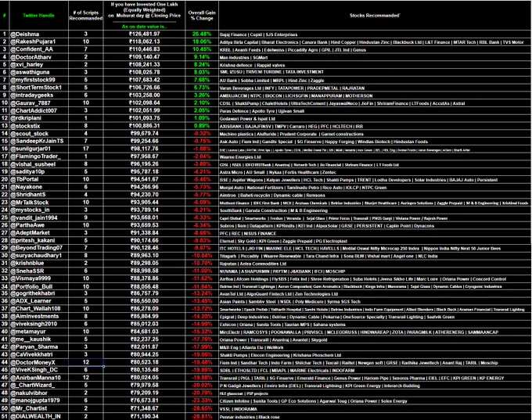Image resolution: width=532 pixels, height=420 pixels.
Task: Click the -0.32% change cell
Action: [202, 133]
